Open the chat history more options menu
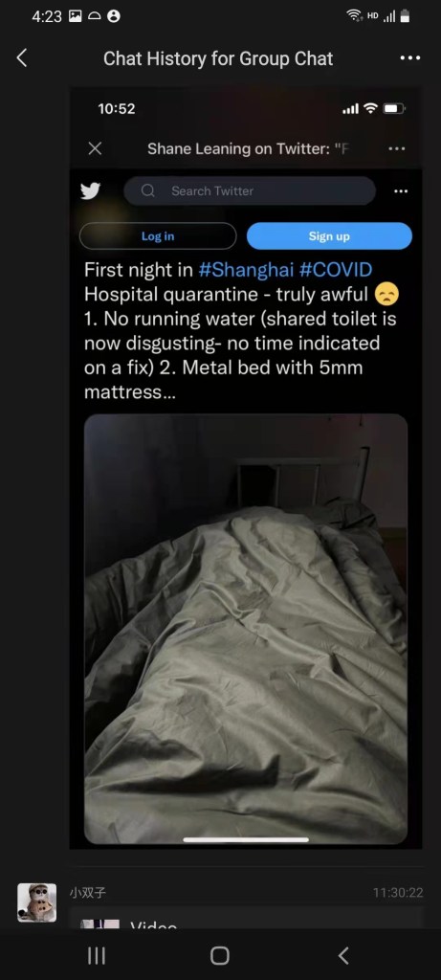Image resolution: width=441 pixels, height=980 pixels. click(409, 58)
